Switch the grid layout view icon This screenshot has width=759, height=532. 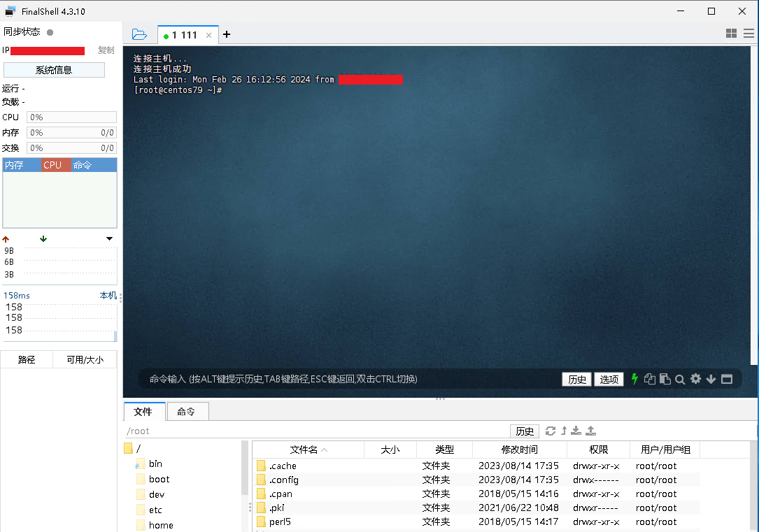tap(732, 34)
